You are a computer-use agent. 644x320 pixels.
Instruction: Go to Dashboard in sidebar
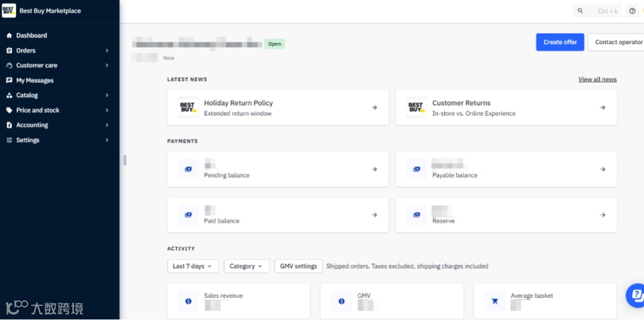tap(32, 36)
